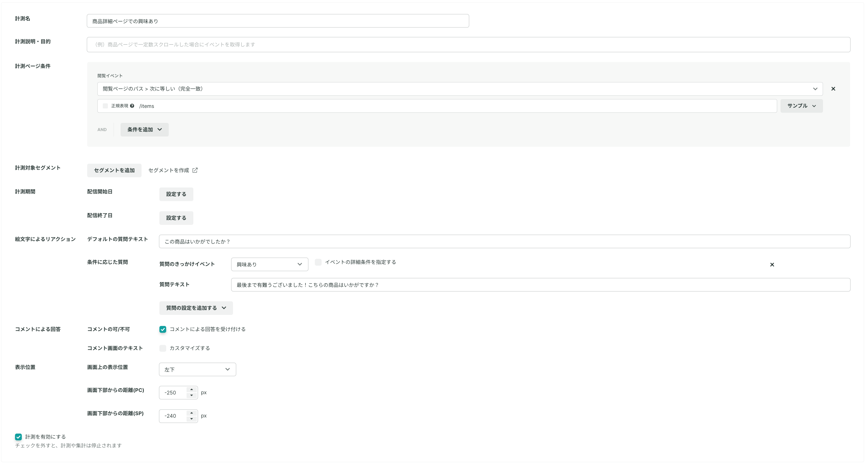
Task: Decrease the 画面下部からの距離(SP) value with down arrow
Action: click(192, 419)
